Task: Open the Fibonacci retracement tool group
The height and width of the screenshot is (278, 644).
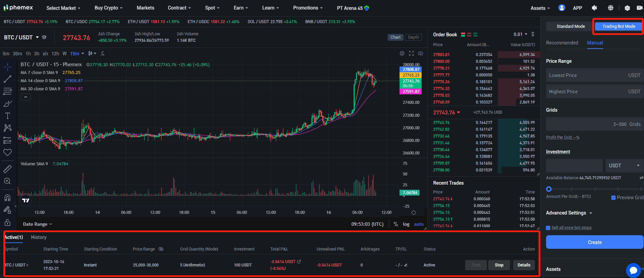Action: [x=7, y=91]
